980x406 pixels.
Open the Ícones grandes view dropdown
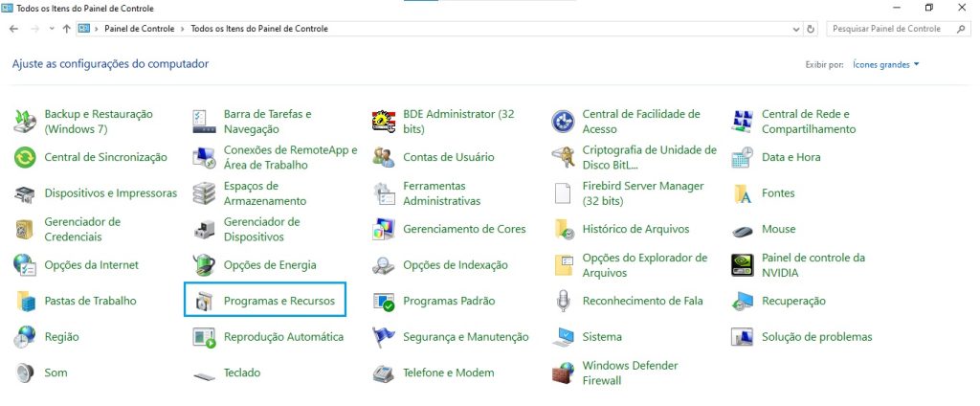click(x=886, y=65)
